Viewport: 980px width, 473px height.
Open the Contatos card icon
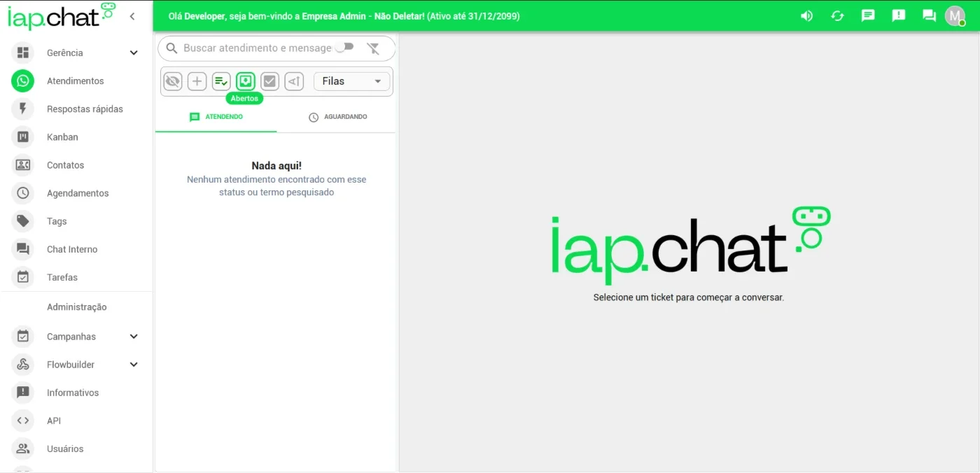23,164
